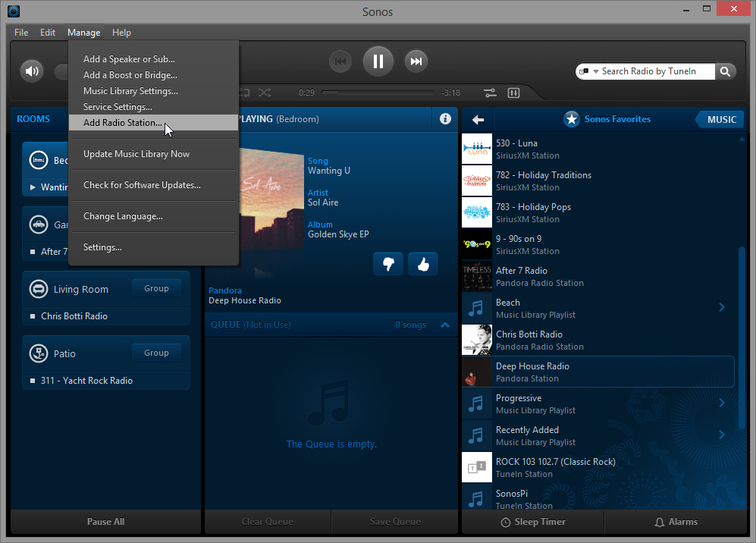
Task: Open the File menu
Action: pyautogui.click(x=21, y=33)
